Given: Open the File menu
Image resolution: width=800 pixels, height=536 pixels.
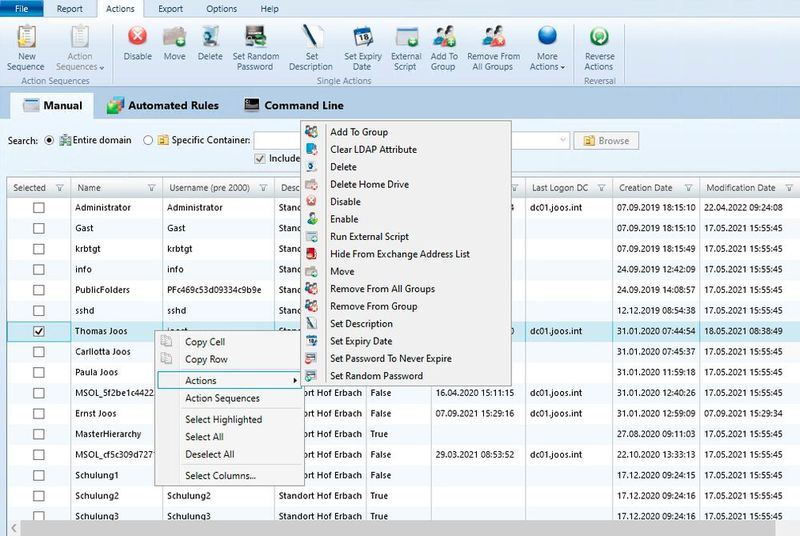Looking at the screenshot, I should [21, 9].
